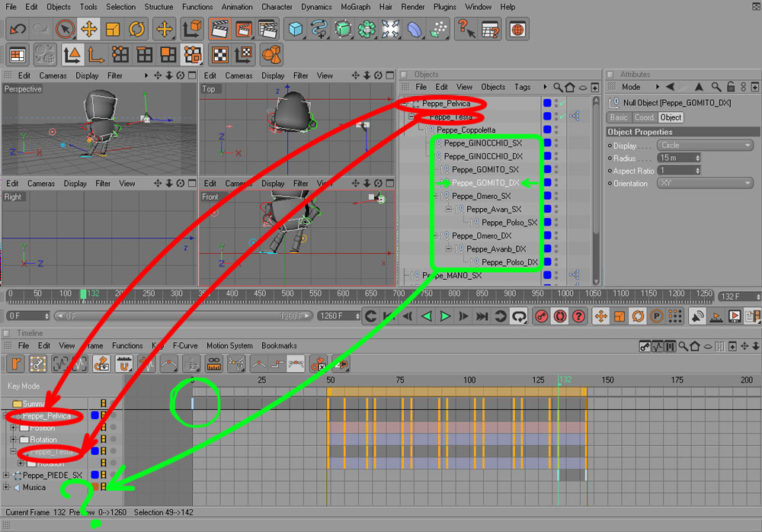Open the Orientation dropdown showing XY
762x532 pixels.
(x=705, y=184)
